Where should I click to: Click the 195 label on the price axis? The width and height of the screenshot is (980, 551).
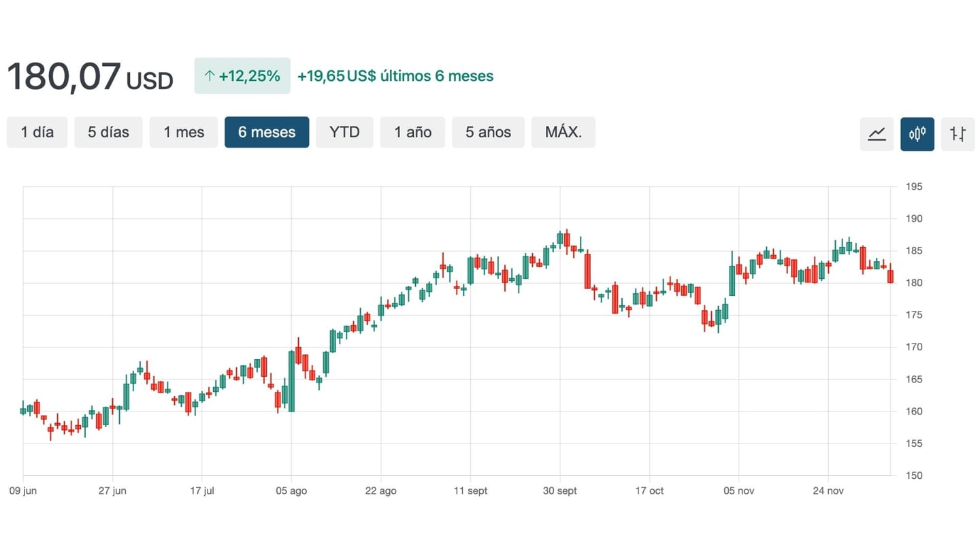coord(914,187)
